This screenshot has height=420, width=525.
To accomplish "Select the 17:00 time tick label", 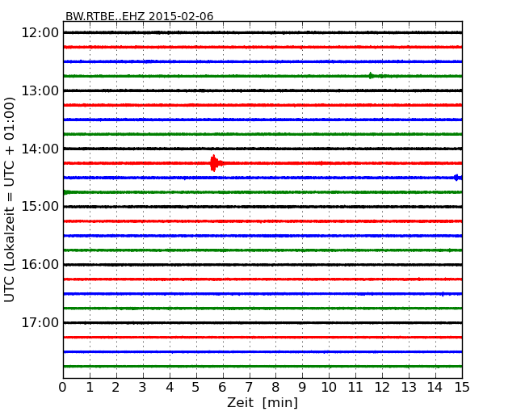I will pos(40,322).
